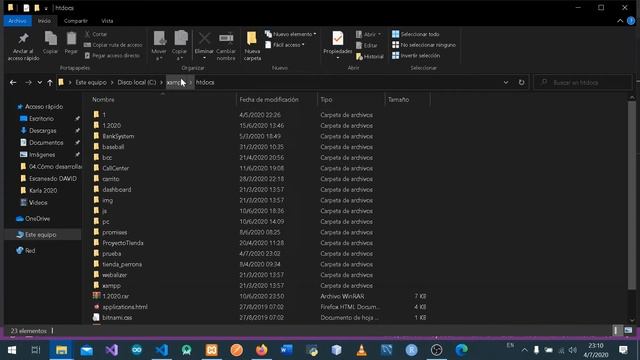Open the blue help icon

click(631, 21)
